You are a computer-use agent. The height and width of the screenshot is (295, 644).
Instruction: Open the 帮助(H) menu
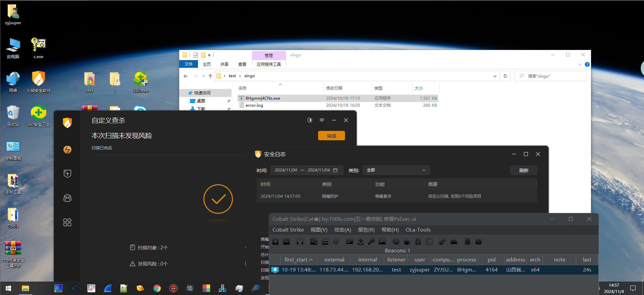[x=390, y=230]
